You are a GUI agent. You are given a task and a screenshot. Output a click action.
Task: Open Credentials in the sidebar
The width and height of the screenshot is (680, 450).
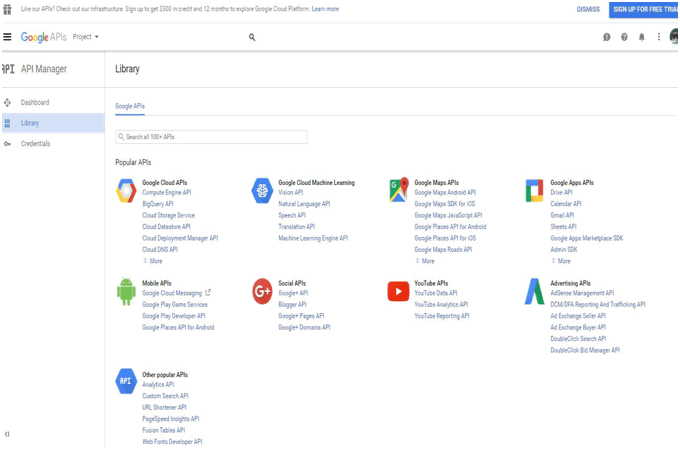click(x=36, y=144)
